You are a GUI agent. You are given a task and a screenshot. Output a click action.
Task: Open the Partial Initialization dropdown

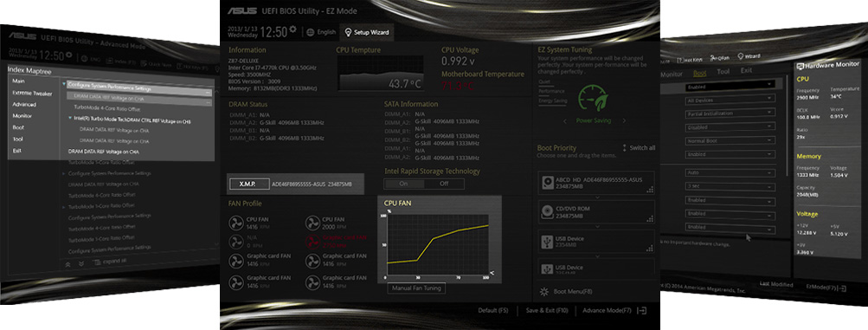(730, 113)
